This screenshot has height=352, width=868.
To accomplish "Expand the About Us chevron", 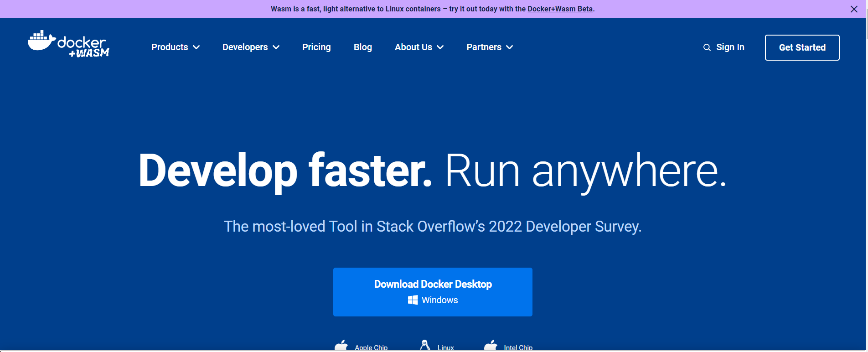I will (x=440, y=47).
